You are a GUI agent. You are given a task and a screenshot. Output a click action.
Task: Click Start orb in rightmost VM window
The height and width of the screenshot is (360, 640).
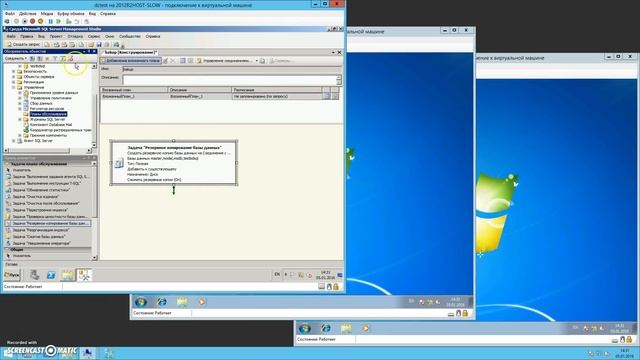304,328
